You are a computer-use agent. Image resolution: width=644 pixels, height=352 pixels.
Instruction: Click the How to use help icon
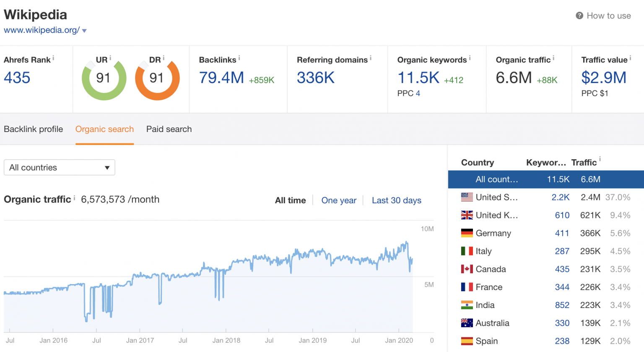(x=579, y=16)
